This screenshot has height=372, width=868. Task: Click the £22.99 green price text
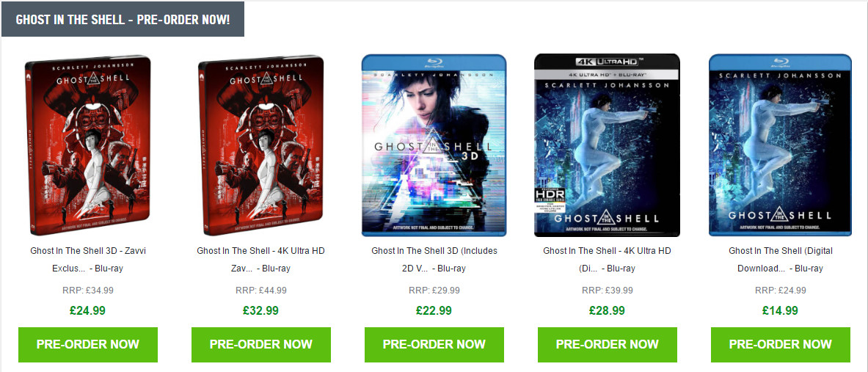[x=434, y=310]
